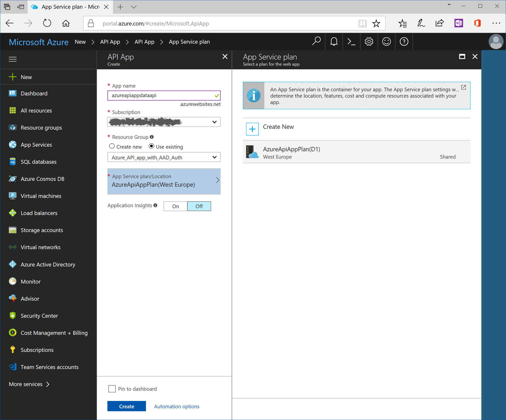Open Cloud Shell from the top bar
The image size is (506, 420).
(351, 42)
